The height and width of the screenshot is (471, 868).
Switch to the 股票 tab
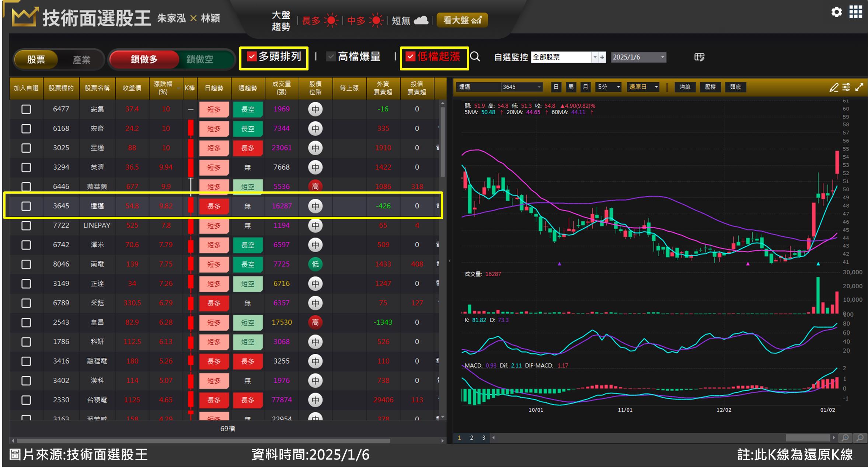[x=36, y=59]
